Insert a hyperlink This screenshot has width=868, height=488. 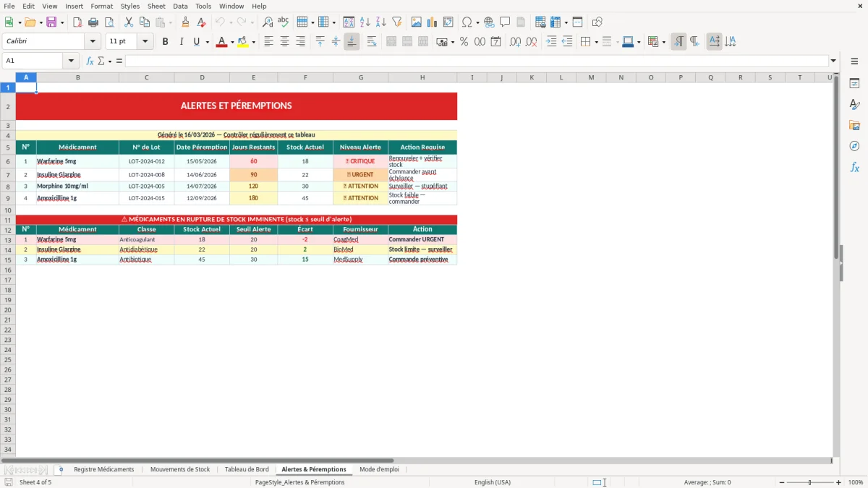pyautogui.click(x=489, y=22)
